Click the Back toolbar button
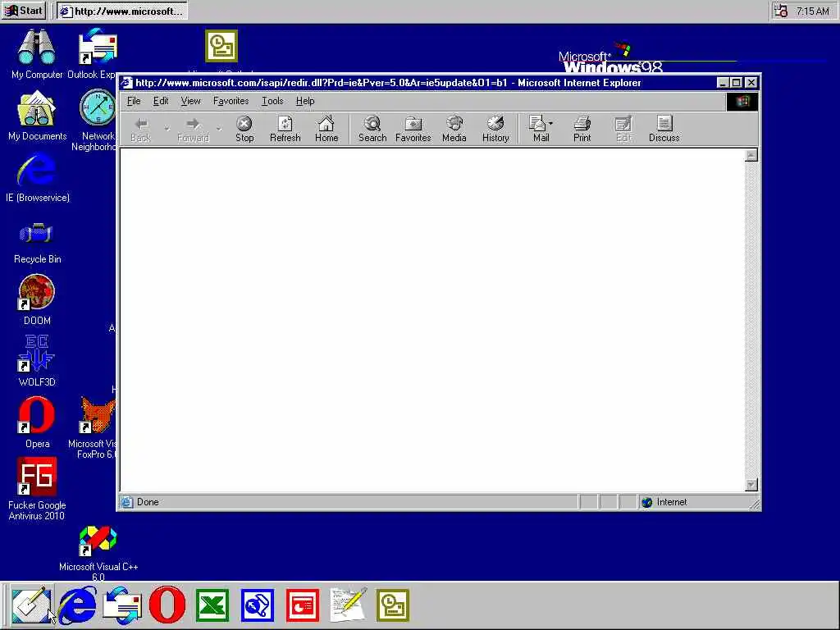The height and width of the screenshot is (630, 840). pos(141,130)
